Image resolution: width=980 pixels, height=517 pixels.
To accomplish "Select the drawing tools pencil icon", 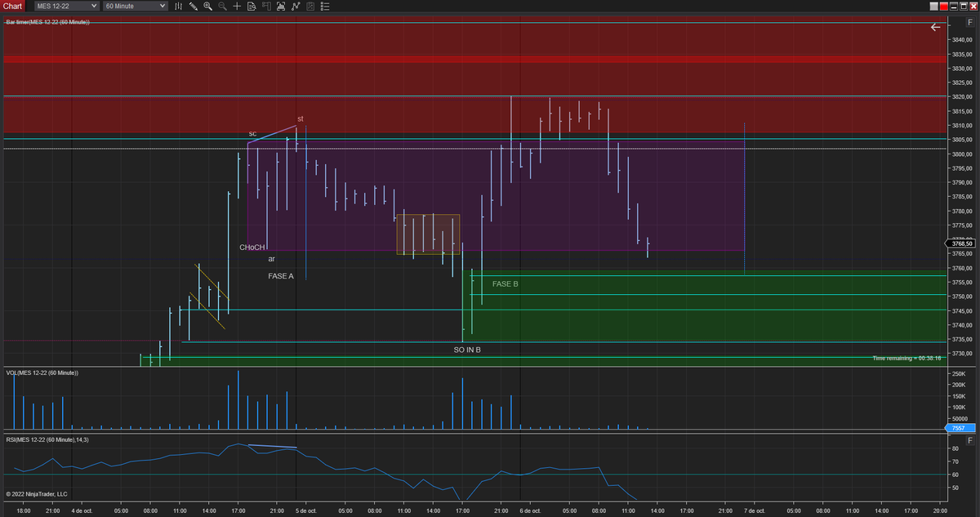I will [194, 6].
